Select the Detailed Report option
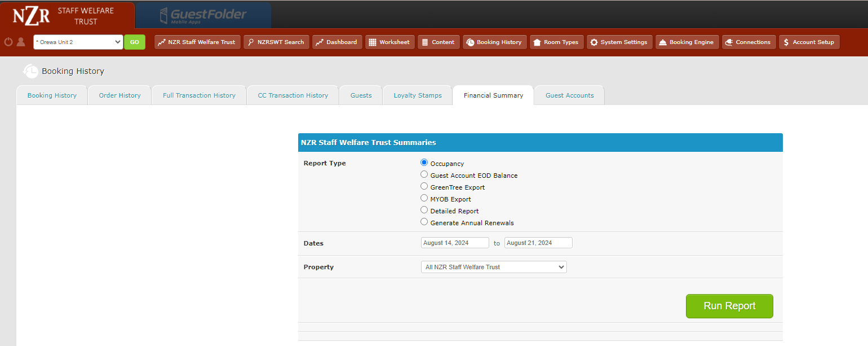This screenshot has height=346, width=868. click(424, 210)
